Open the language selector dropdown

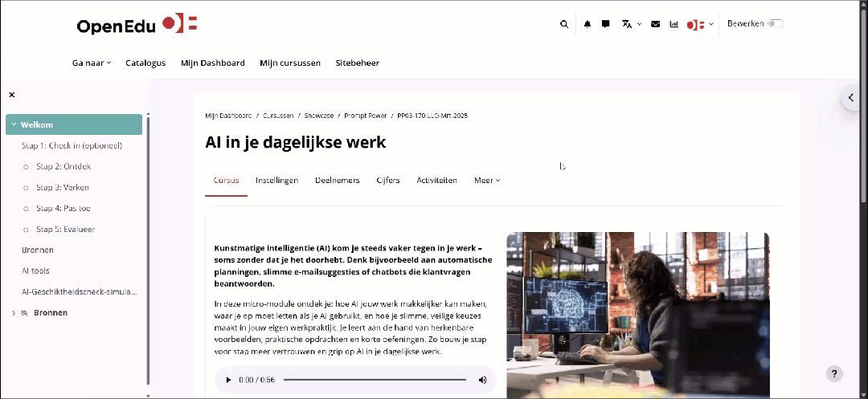pyautogui.click(x=631, y=24)
